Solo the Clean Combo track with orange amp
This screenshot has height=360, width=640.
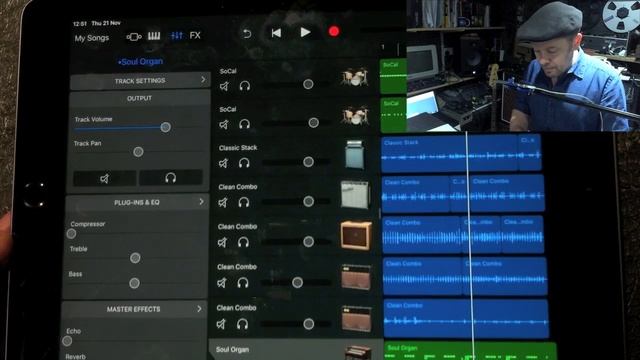(x=243, y=242)
